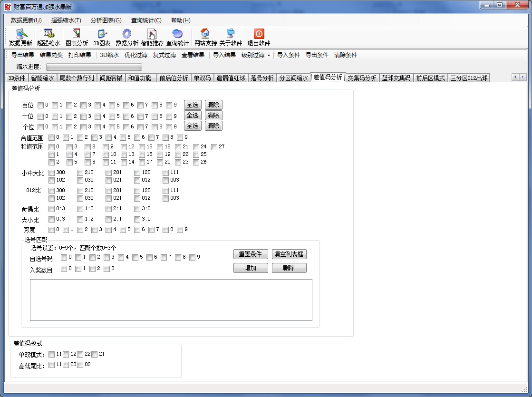Click the 退出软件 power icon

pos(259,34)
